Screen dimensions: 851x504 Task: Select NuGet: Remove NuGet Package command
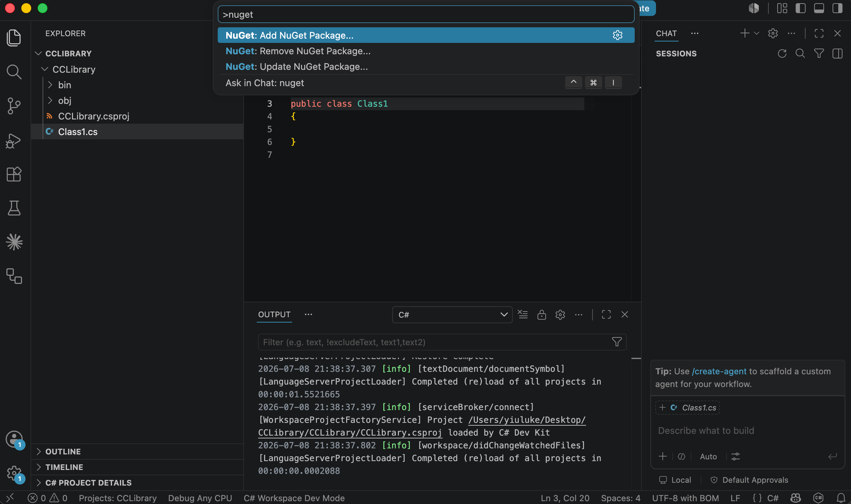[426, 51]
